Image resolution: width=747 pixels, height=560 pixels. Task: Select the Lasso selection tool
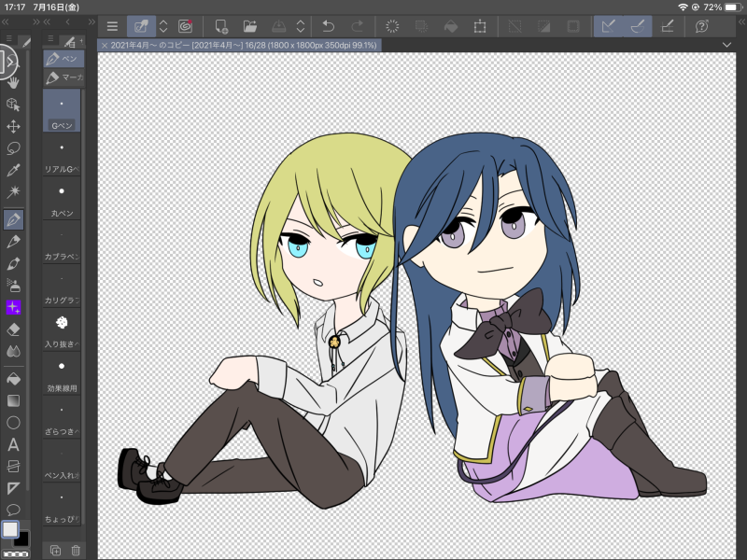point(13,148)
